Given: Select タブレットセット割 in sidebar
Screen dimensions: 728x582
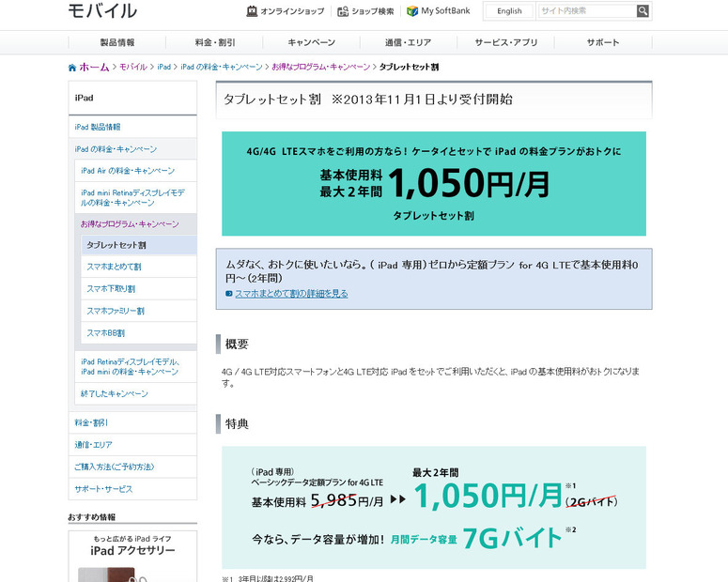Looking at the screenshot, I should coord(139,245).
